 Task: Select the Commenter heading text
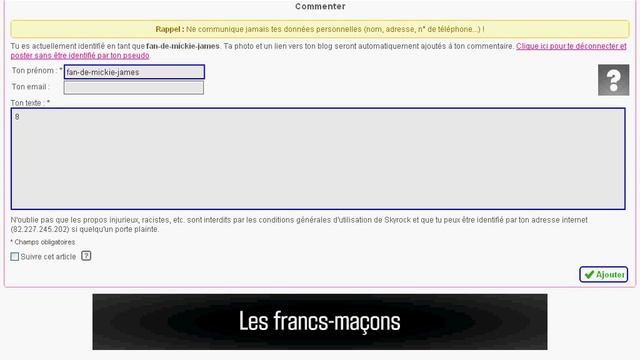point(320,7)
